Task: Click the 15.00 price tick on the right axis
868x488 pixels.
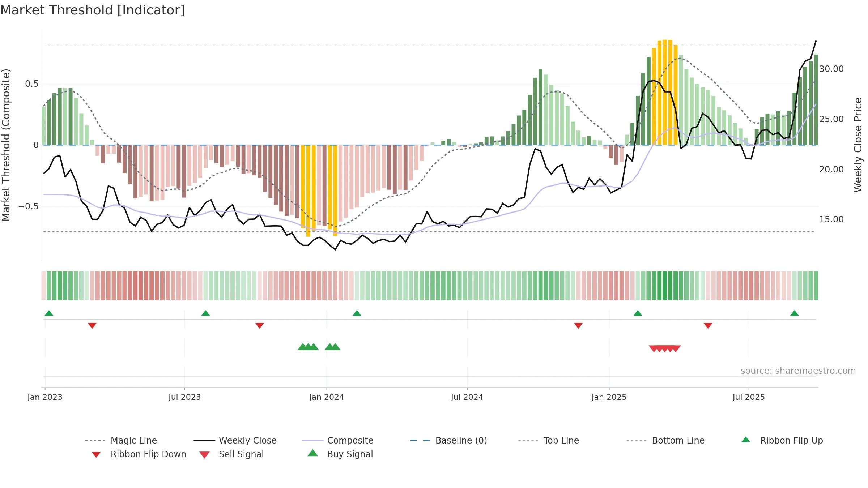Action: coord(831,219)
